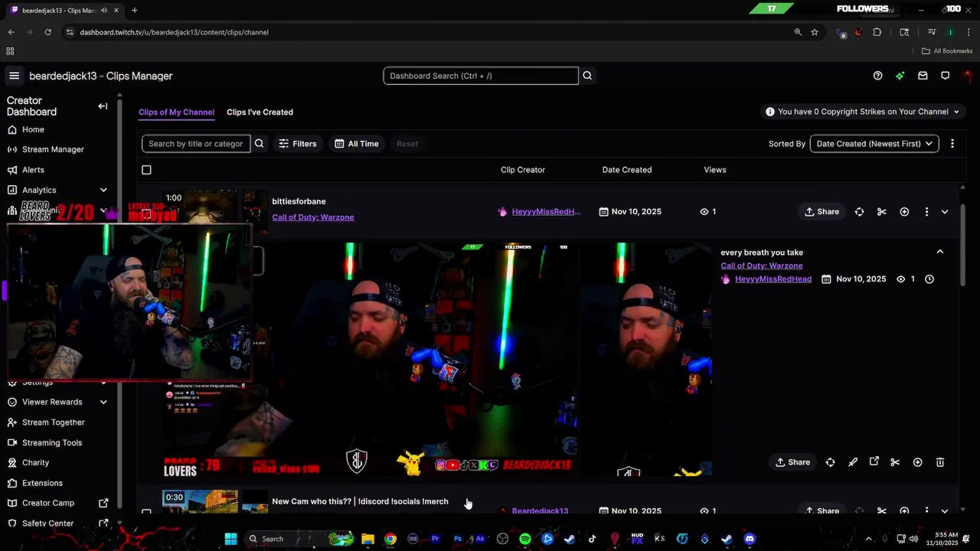Click the search by title or category field

196,144
